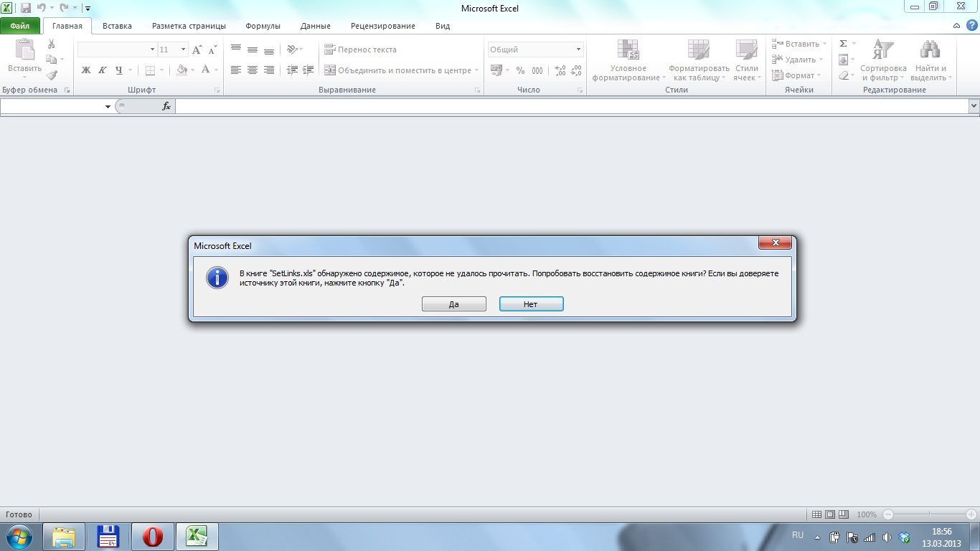This screenshot has height=551, width=980.
Task: Click the Да button in the dialog
Action: 454,304
